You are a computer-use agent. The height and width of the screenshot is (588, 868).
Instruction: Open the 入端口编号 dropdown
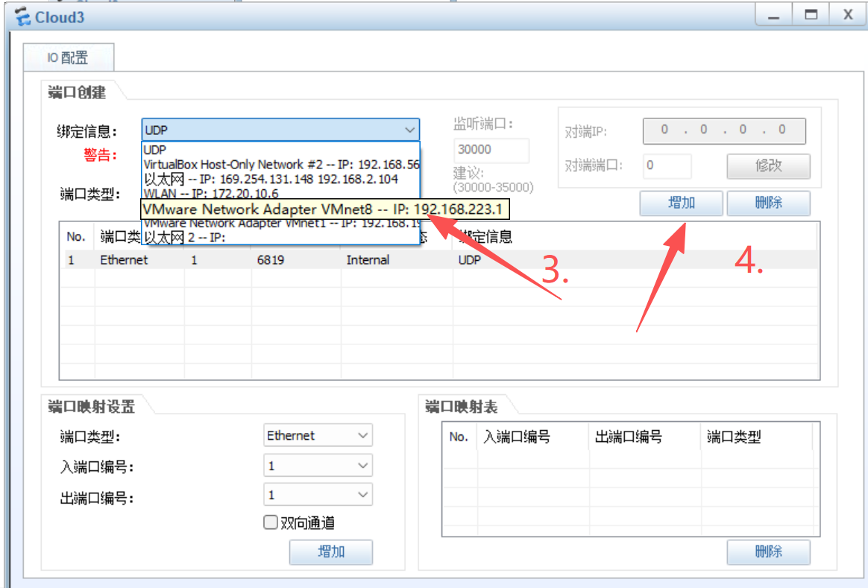pos(318,466)
